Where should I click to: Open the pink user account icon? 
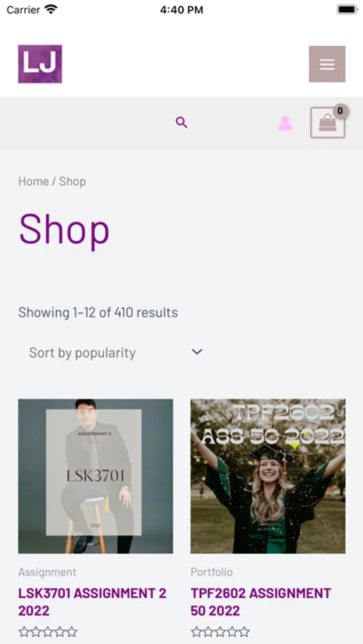(285, 123)
